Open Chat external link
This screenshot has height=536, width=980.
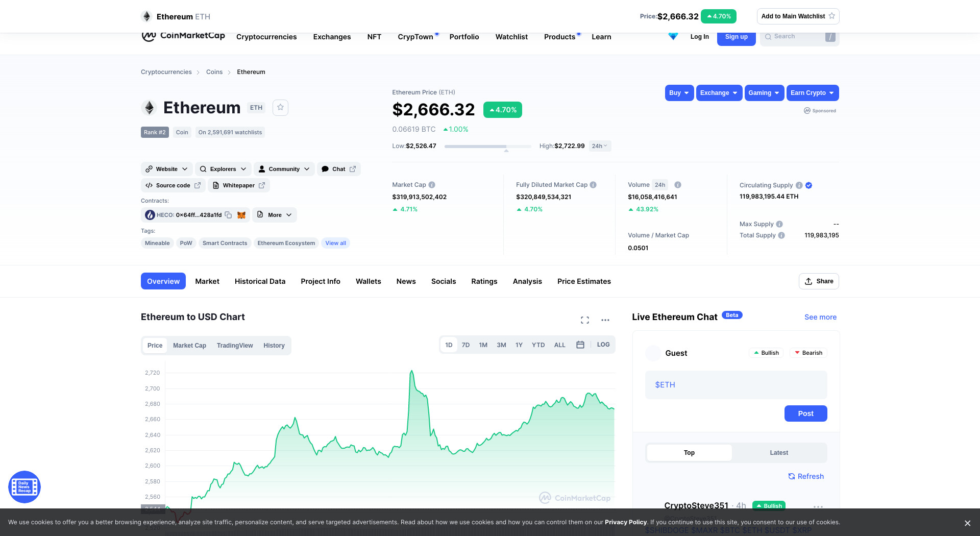[x=339, y=169]
